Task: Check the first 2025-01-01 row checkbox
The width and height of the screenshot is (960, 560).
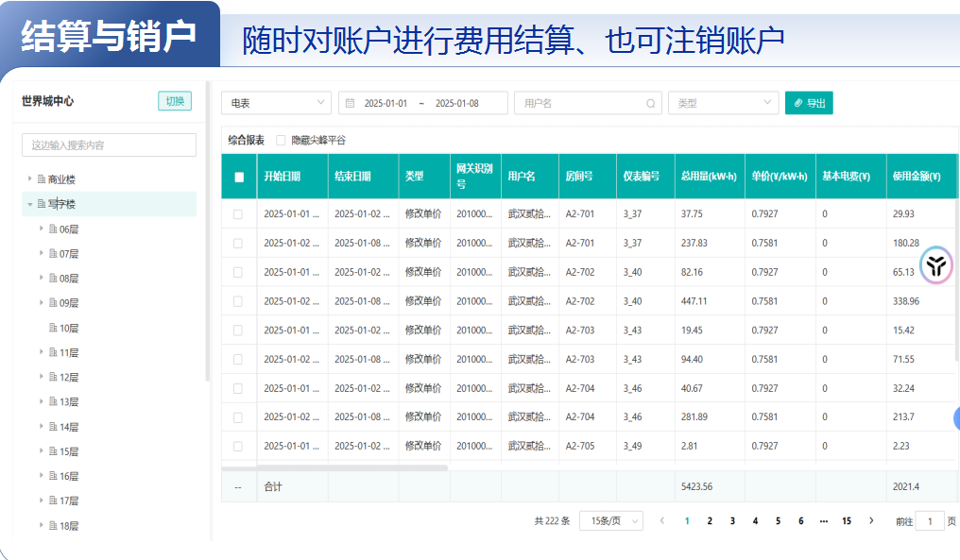Action: tap(238, 213)
